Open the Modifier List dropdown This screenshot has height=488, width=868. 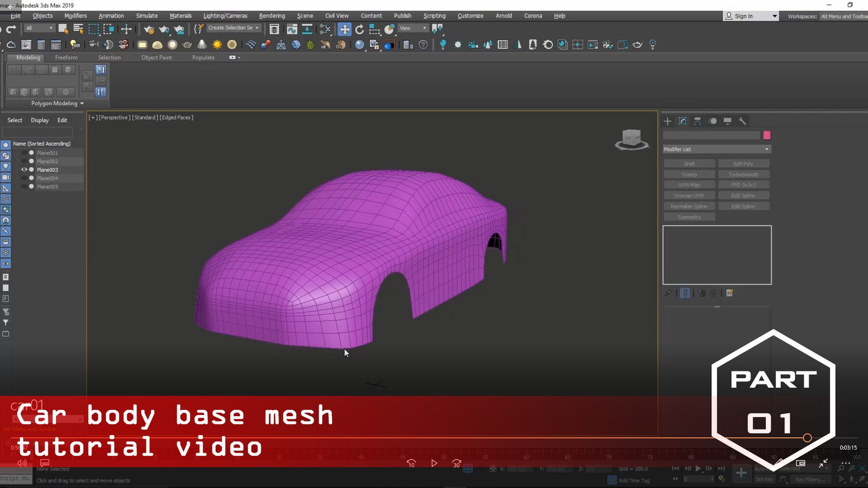717,149
